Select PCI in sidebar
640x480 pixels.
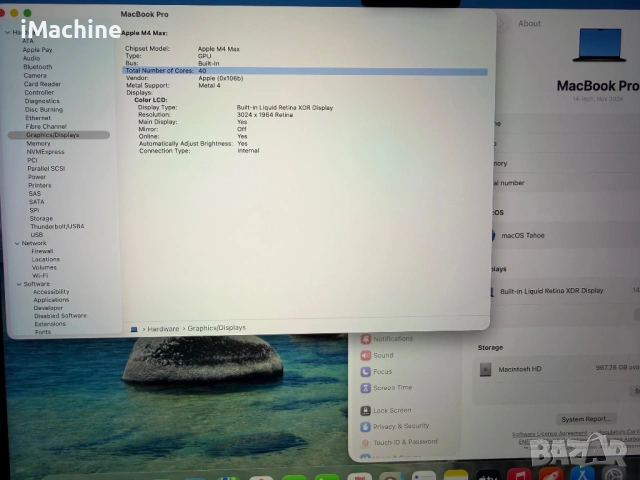[x=32, y=160]
